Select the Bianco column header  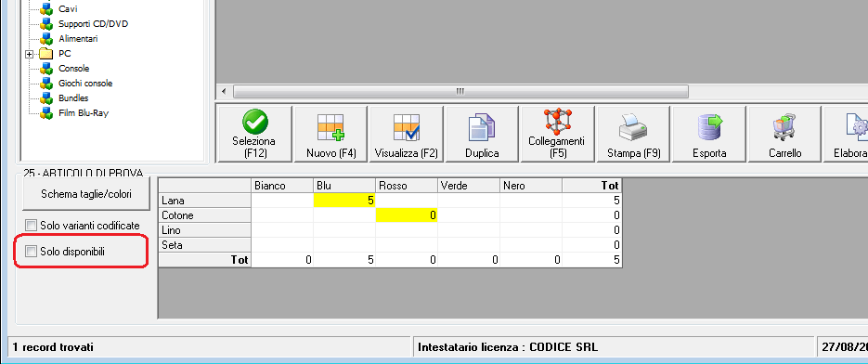282,186
